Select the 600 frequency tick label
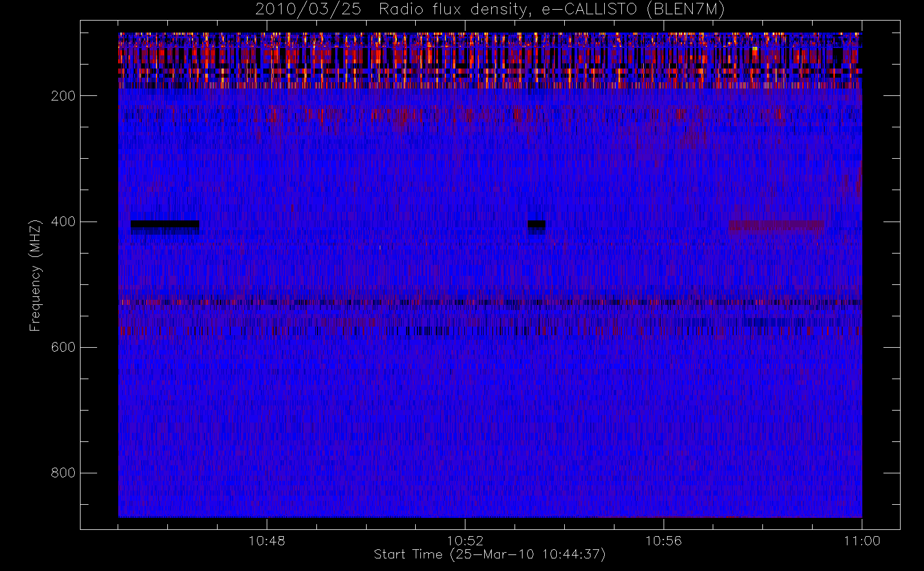 pos(63,347)
